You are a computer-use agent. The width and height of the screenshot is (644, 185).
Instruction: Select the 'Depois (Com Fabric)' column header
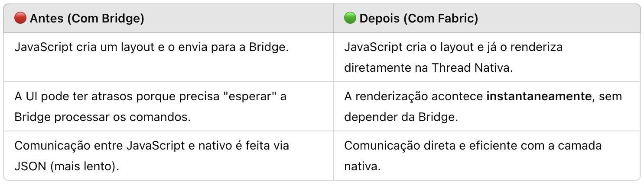coord(487,18)
